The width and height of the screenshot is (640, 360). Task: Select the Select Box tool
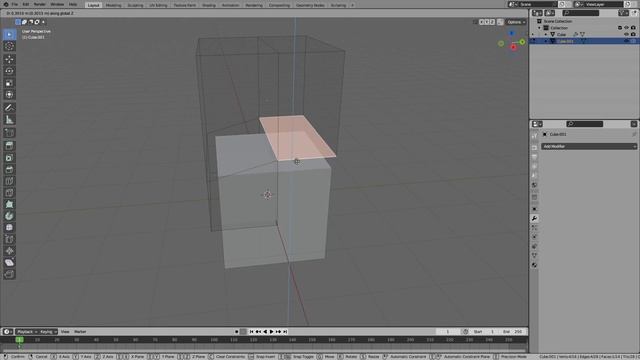pyautogui.click(x=9, y=35)
